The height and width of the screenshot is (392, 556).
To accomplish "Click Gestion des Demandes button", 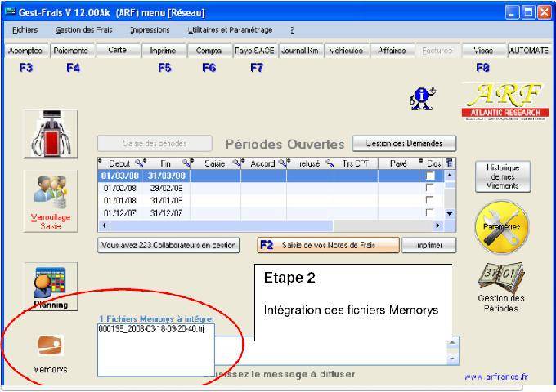I will coord(404,143).
